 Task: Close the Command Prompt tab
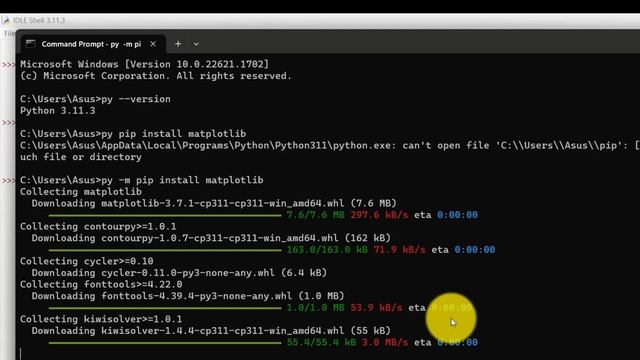(x=153, y=44)
